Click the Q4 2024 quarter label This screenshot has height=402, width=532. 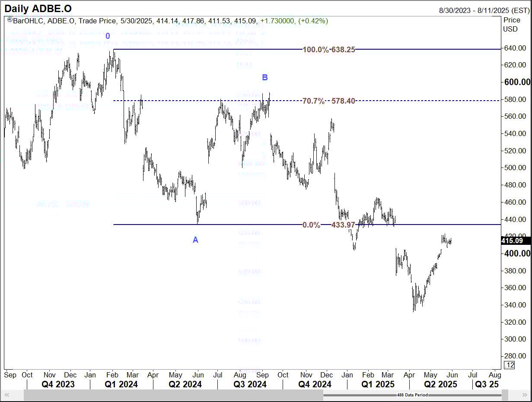[315, 384]
